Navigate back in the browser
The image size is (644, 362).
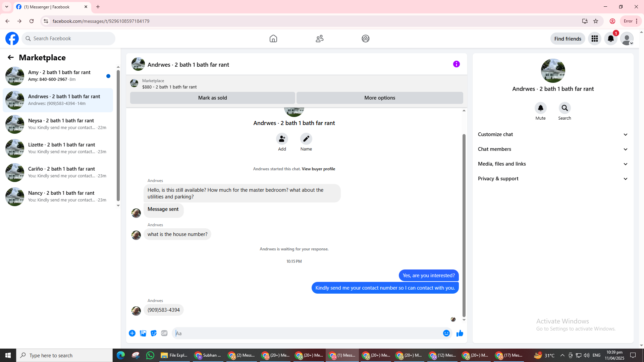point(7,21)
